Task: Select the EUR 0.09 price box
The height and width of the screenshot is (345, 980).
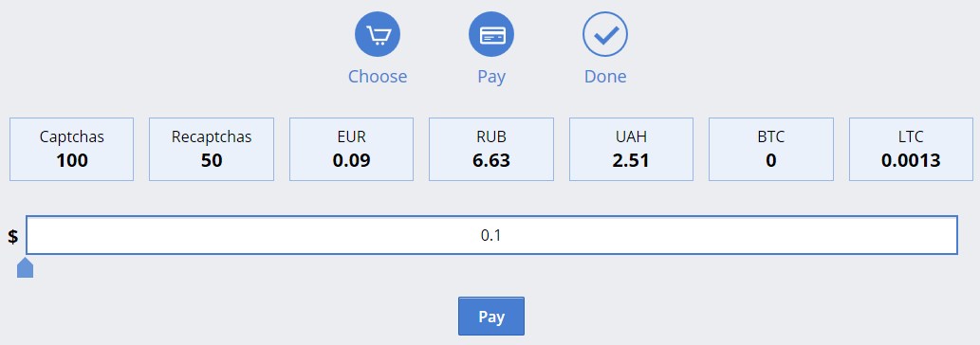Action: pyautogui.click(x=351, y=149)
